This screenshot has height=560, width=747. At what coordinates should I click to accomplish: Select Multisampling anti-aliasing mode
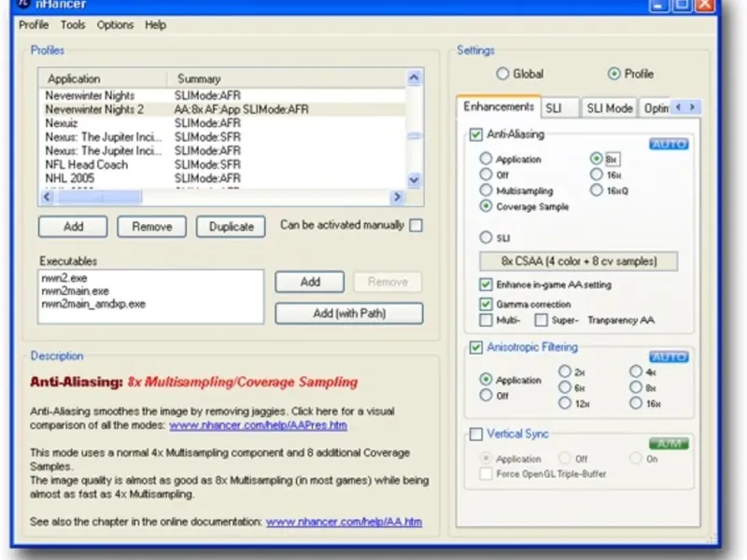(x=486, y=190)
